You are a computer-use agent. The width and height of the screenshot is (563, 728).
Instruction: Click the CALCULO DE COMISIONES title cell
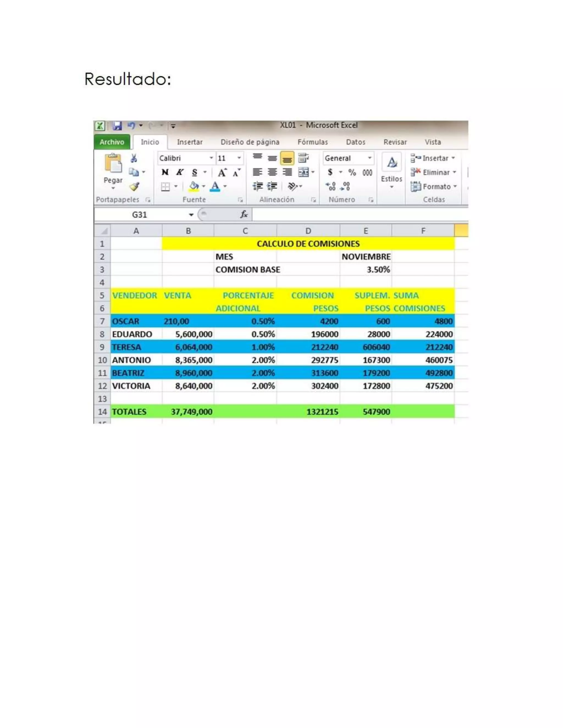point(308,244)
